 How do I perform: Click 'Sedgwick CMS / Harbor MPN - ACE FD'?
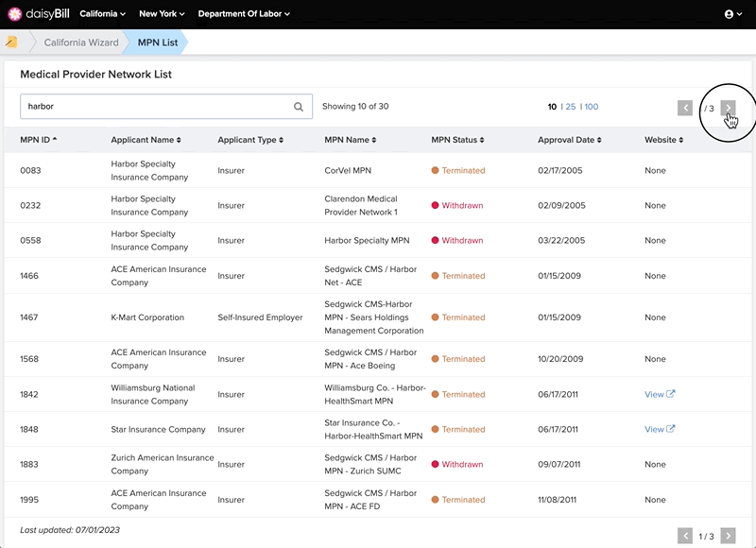(x=370, y=499)
